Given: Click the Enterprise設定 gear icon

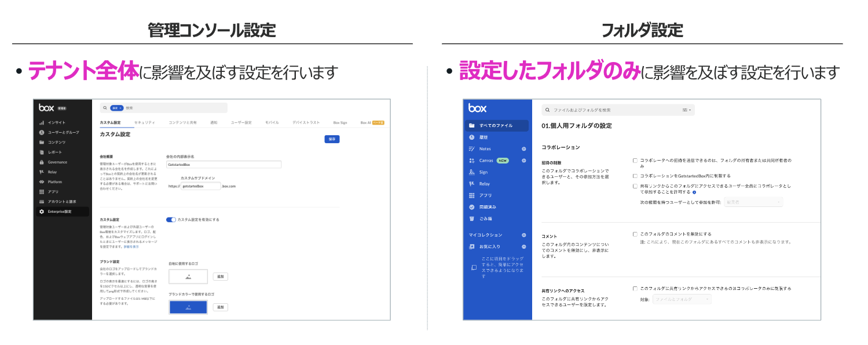Looking at the screenshot, I should (42, 212).
